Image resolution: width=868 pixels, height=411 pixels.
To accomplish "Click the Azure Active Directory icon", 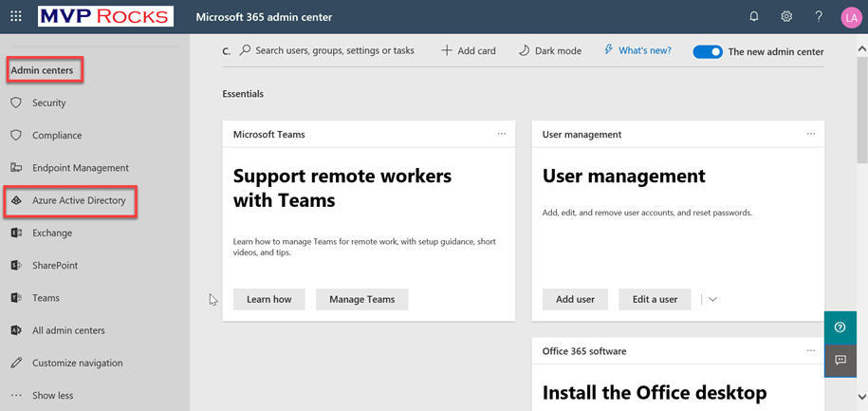I will 16,200.
